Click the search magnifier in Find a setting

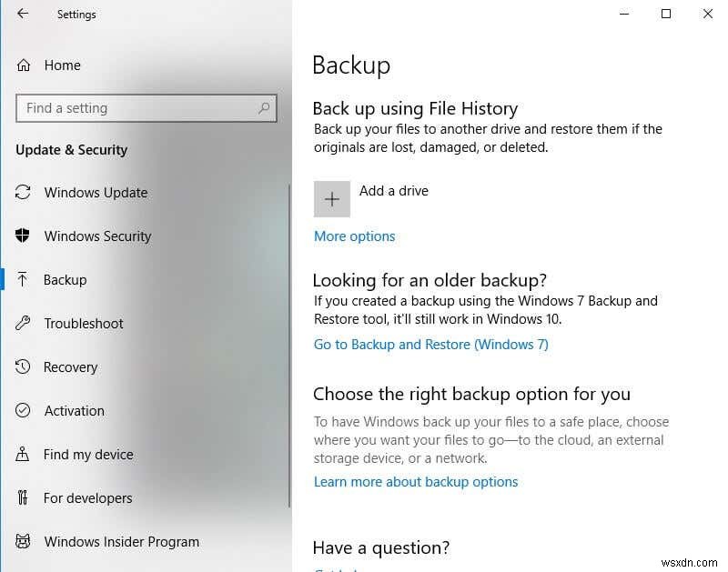pos(264,107)
